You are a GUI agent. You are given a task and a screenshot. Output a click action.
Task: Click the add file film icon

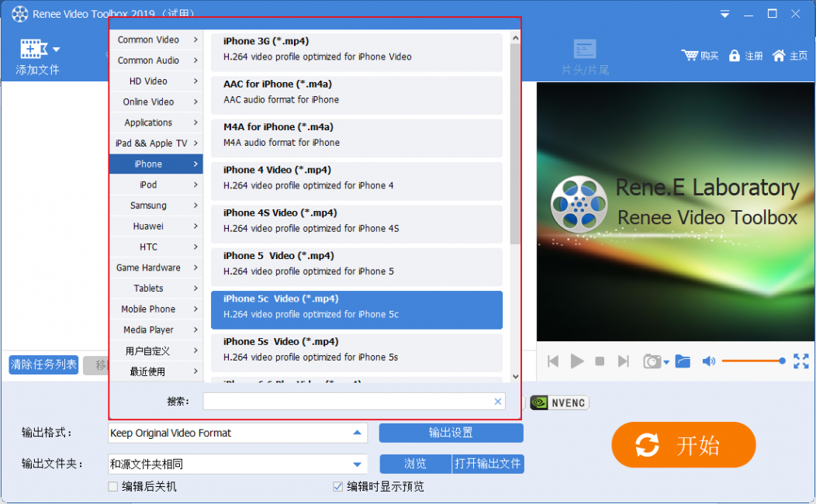(x=33, y=49)
